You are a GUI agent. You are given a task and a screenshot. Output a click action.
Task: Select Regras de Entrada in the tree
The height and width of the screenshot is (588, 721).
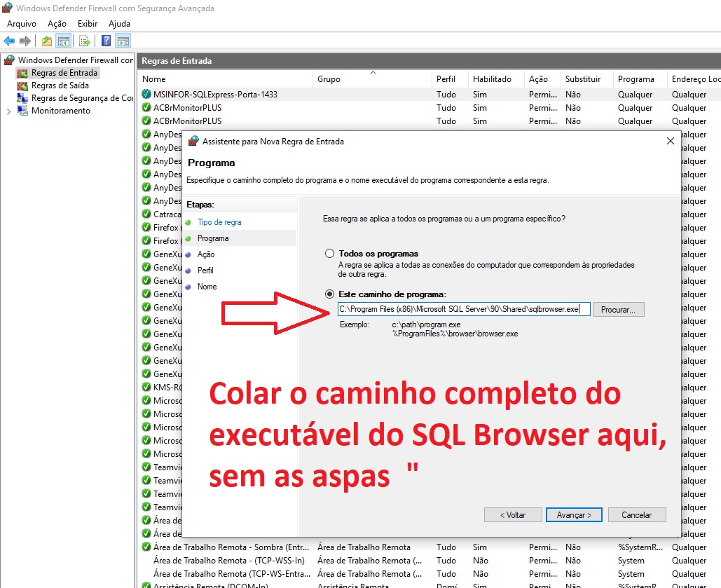click(x=64, y=73)
